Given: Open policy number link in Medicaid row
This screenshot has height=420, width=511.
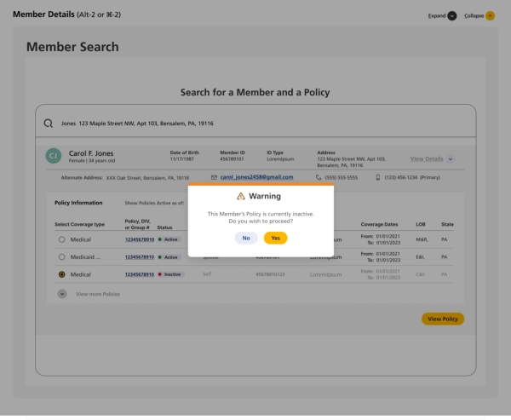Looking at the screenshot, I should 140,256.
